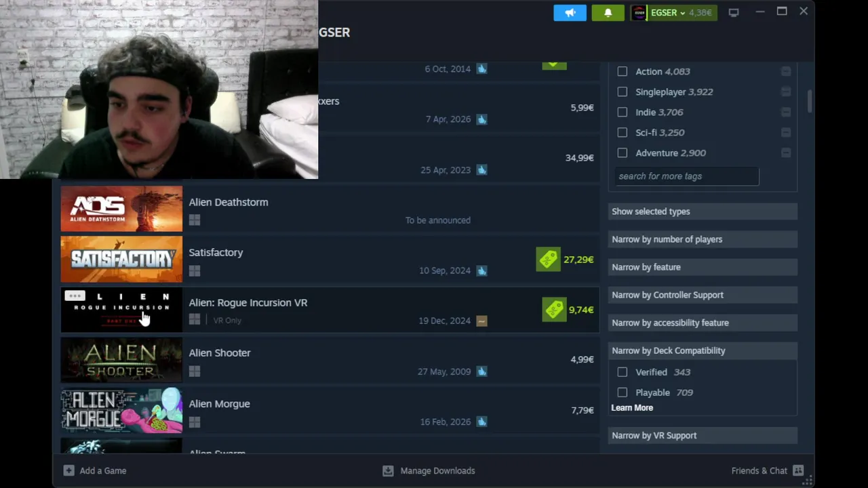The height and width of the screenshot is (488, 868).
Task: Exclude the Adventure tag
Action: [x=785, y=152]
